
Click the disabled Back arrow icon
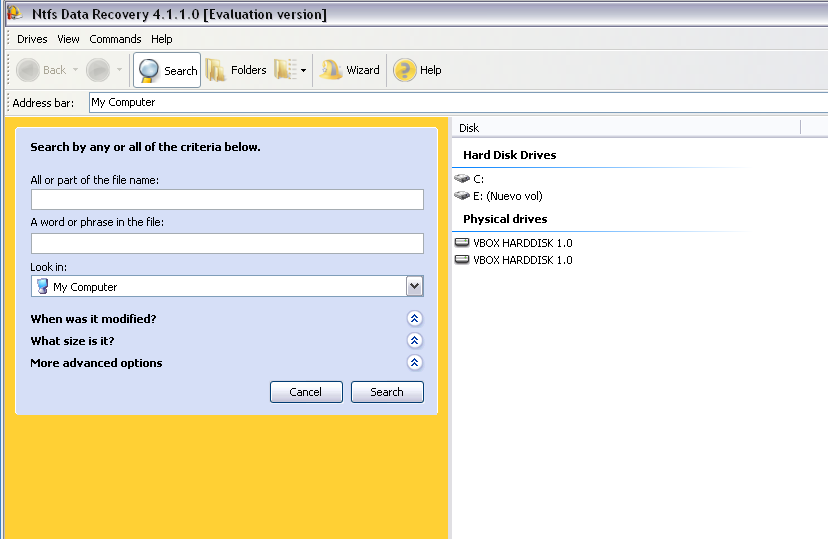point(28,70)
